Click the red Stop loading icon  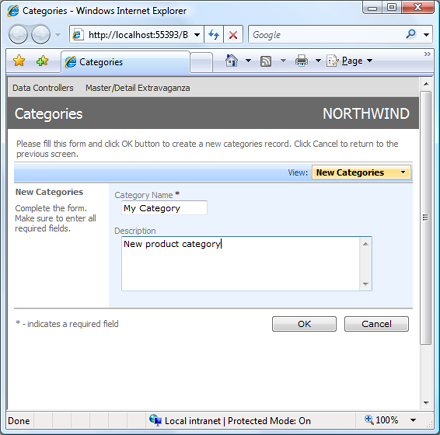[x=233, y=35]
